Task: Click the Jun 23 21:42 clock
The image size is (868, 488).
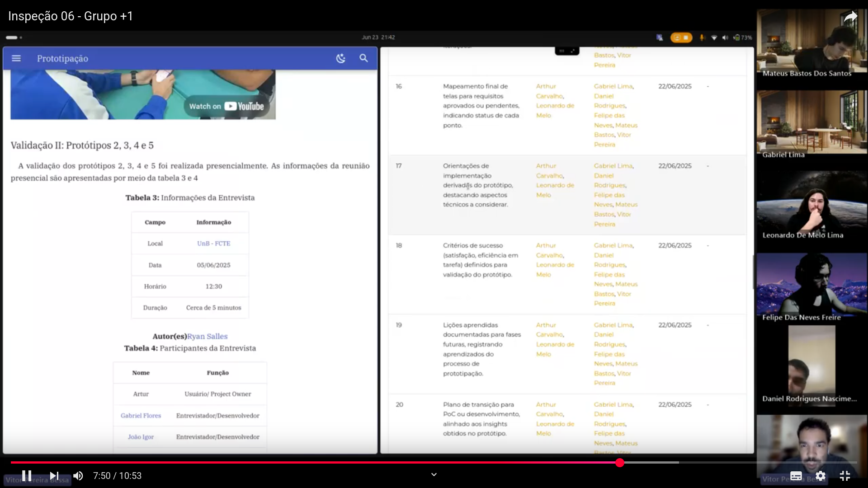Action: [378, 37]
